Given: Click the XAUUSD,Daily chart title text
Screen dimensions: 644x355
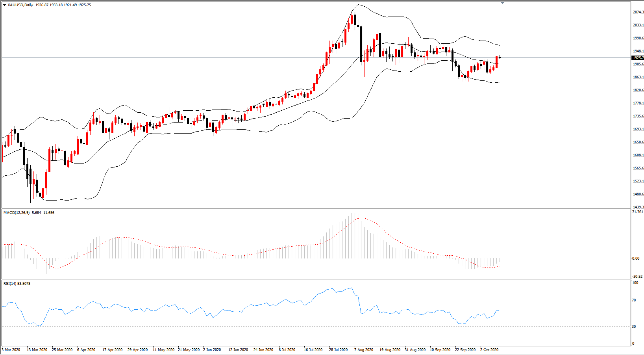Looking at the screenshot, I should pos(20,5).
